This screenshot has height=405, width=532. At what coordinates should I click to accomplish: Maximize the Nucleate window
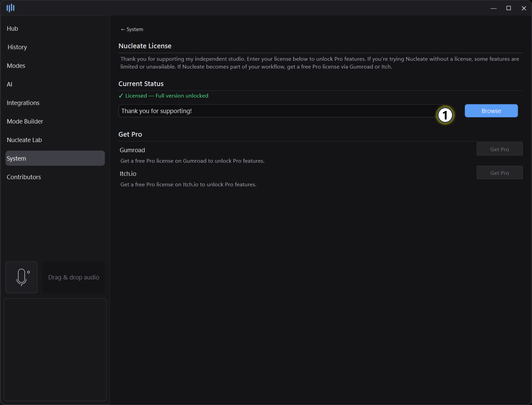coord(509,8)
